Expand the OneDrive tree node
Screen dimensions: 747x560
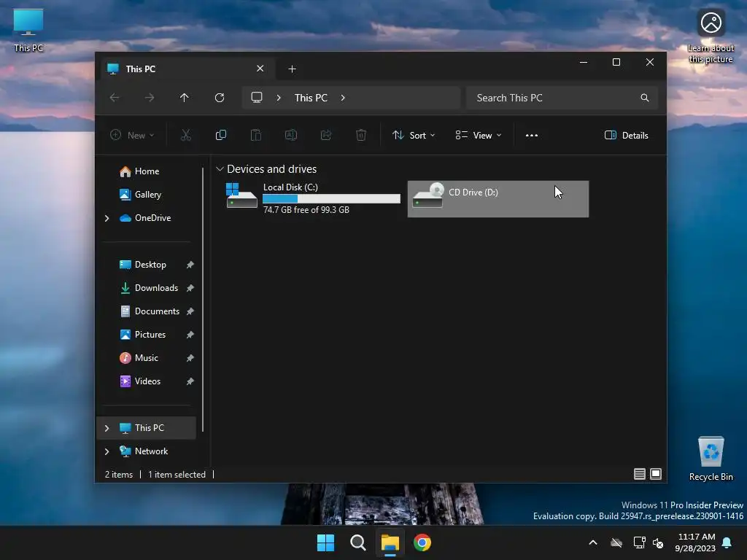(107, 218)
